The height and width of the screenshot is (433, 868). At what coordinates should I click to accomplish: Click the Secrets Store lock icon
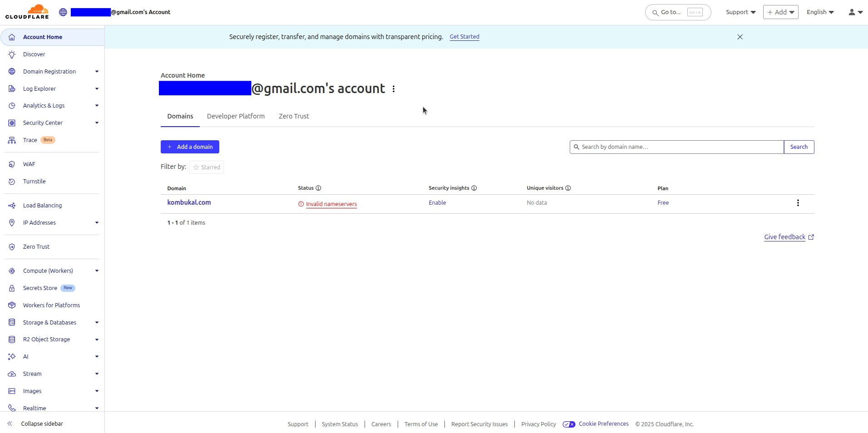click(12, 288)
